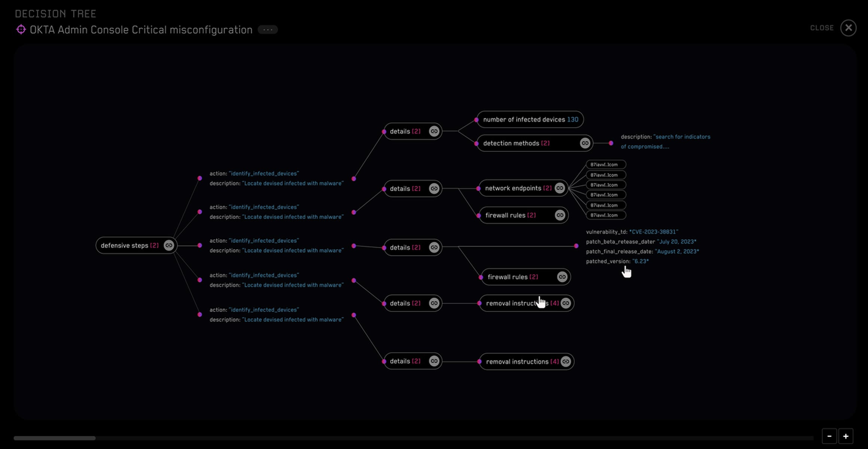The height and width of the screenshot is (449, 868).
Task: Click link icon on topmost details node
Action: 434,131
